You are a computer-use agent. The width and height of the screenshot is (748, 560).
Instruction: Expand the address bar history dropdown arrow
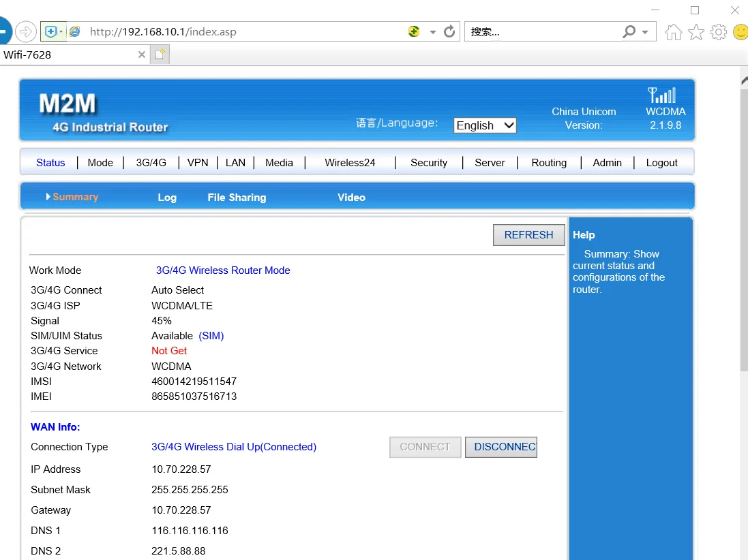click(x=432, y=32)
